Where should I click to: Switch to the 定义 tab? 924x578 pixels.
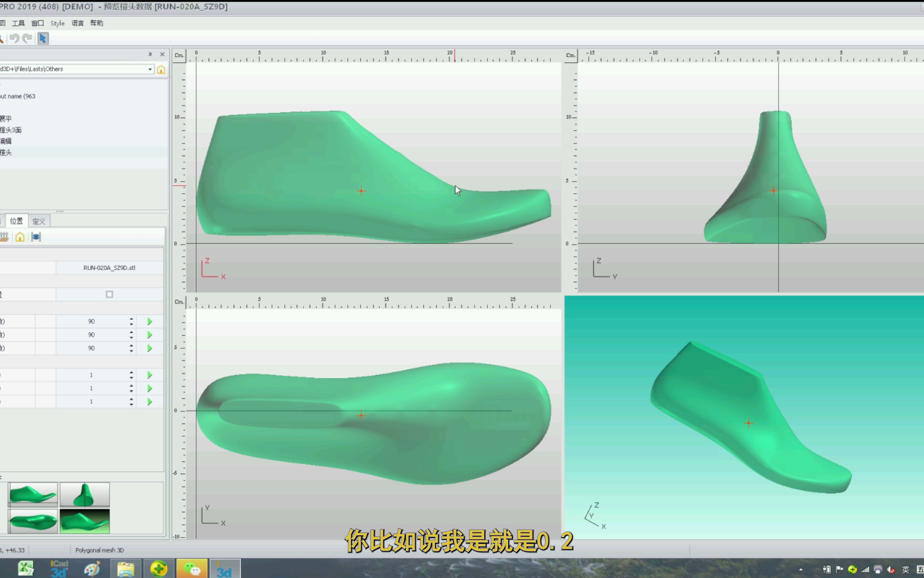39,221
